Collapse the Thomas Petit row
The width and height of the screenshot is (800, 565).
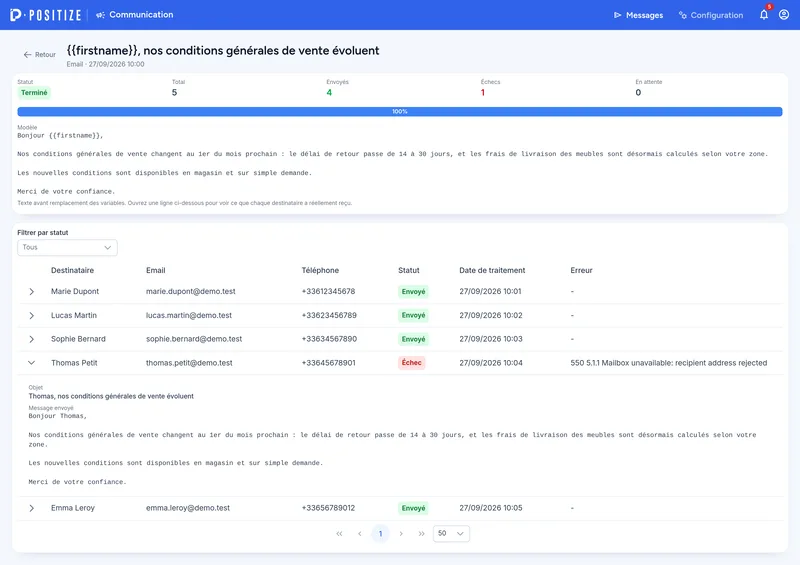tap(32, 363)
